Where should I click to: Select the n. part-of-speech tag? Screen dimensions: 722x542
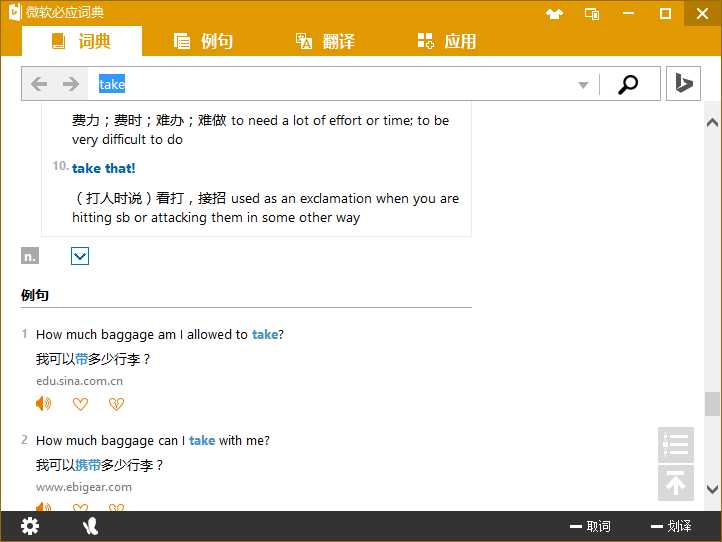[x=30, y=256]
